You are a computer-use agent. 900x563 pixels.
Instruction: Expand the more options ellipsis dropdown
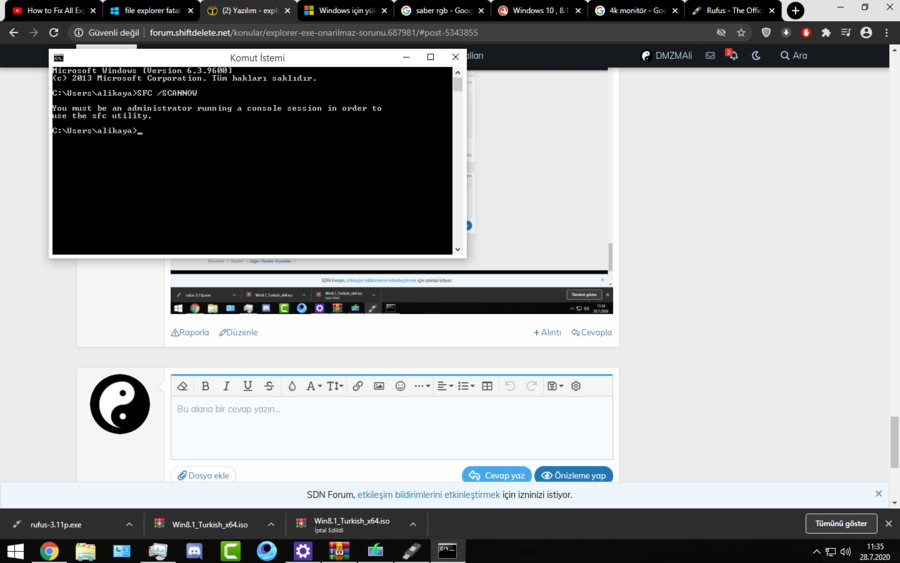coord(422,386)
